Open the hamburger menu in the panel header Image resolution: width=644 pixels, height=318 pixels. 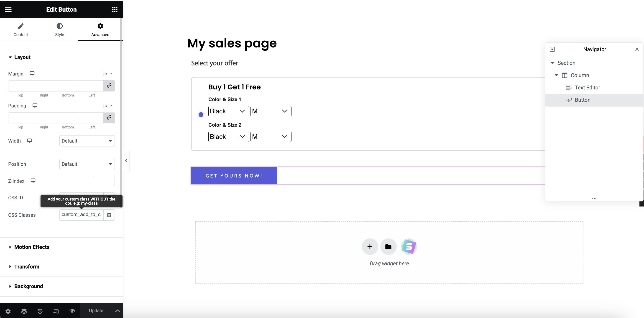(8, 10)
